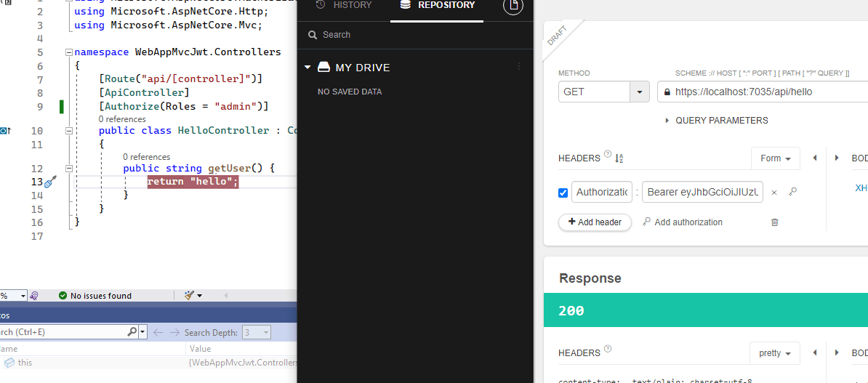Open the Form dropdown for request headers
The height and width of the screenshot is (383, 868).
pyautogui.click(x=776, y=158)
